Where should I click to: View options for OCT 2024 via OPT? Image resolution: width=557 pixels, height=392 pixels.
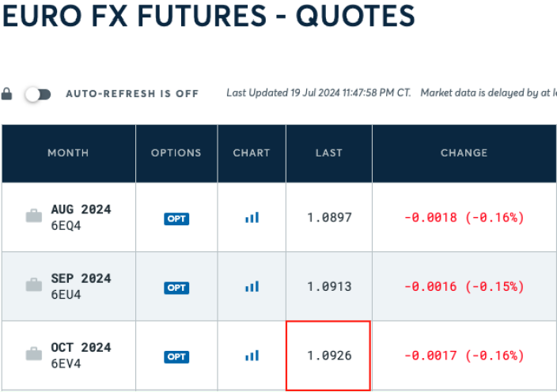pos(176,356)
